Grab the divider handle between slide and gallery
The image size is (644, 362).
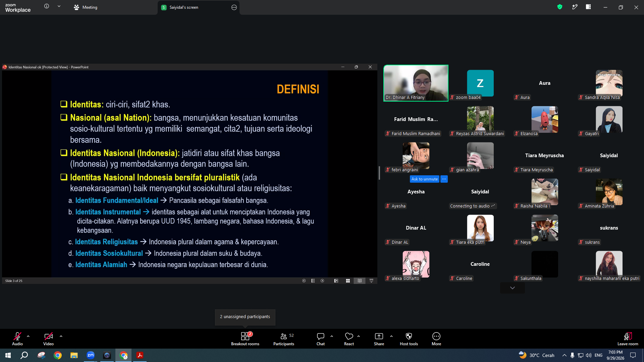379,173
